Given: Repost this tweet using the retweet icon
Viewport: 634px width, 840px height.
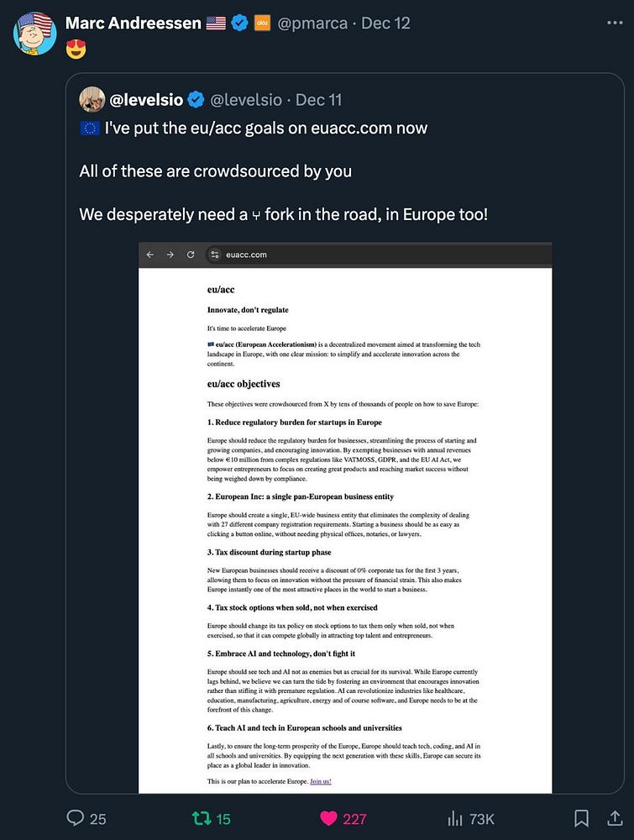Looking at the screenshot, I should pyautogui.click(x=202, y=817).
